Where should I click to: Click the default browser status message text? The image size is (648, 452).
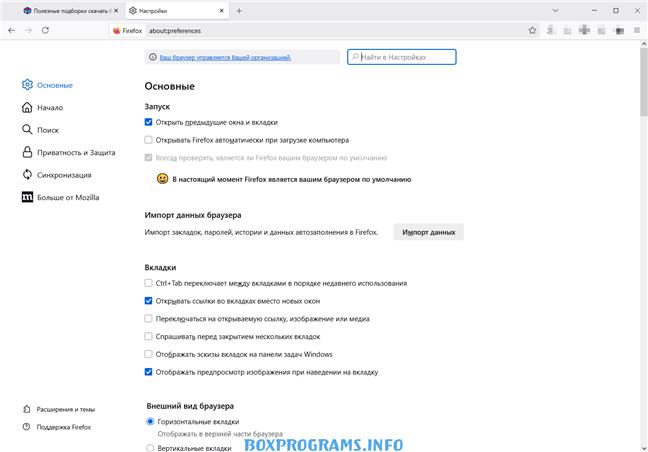pyautogui.click(x=292, y=179)
